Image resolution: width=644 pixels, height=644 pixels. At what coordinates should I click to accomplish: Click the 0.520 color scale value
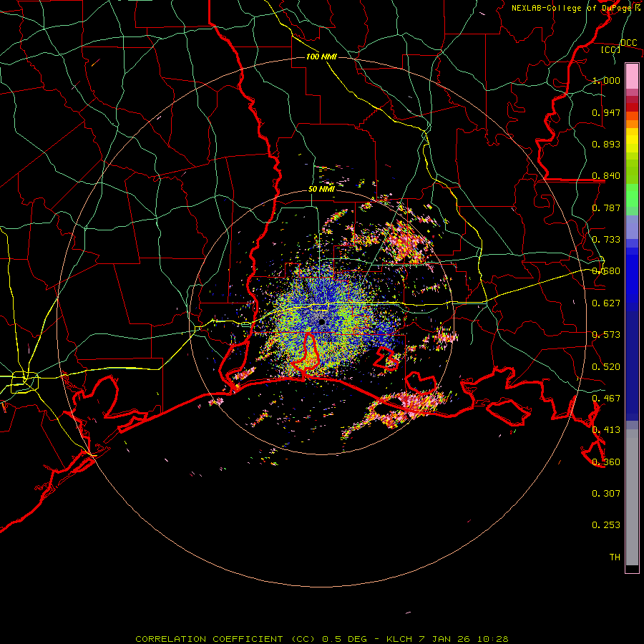[x=606, y=367]
